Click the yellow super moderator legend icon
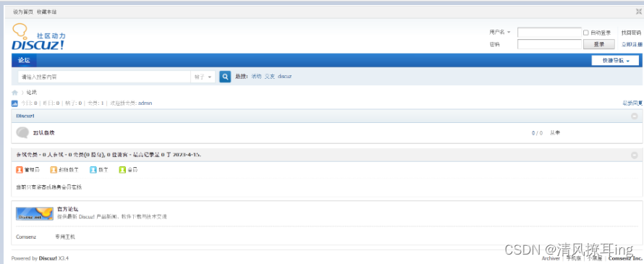The width and height of the screenshot is (644, 264). tap(54, 169)
